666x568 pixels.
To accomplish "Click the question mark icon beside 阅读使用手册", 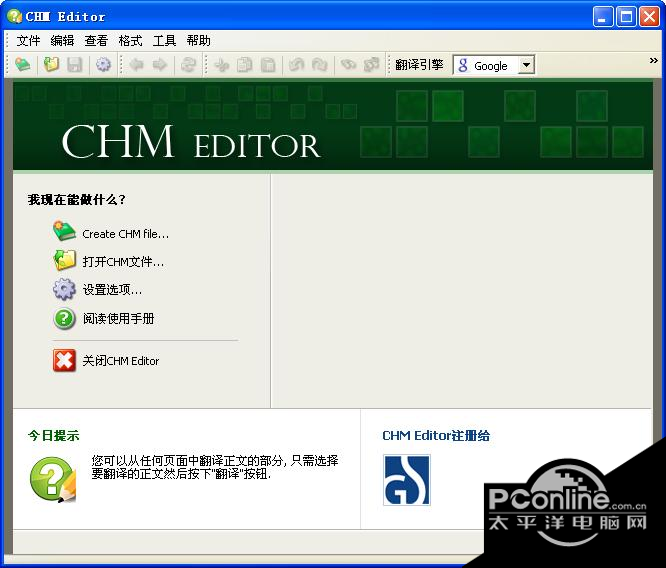I will click(65, 318).
